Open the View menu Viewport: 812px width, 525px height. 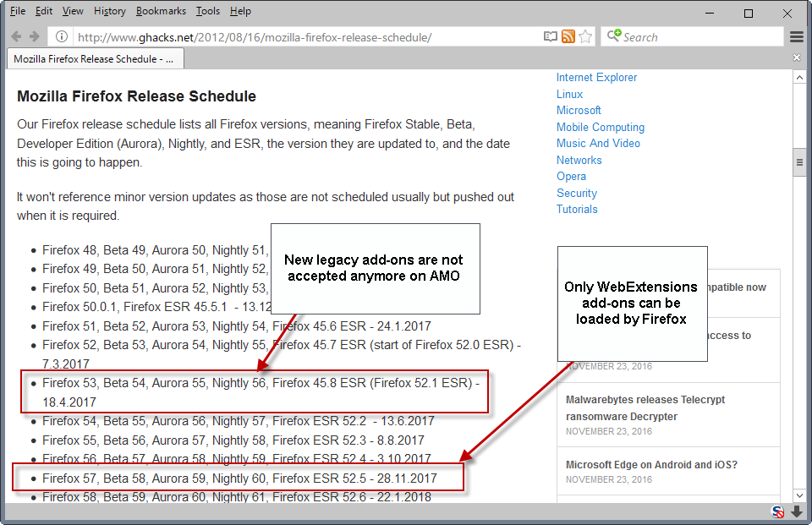tap(73, 11)
